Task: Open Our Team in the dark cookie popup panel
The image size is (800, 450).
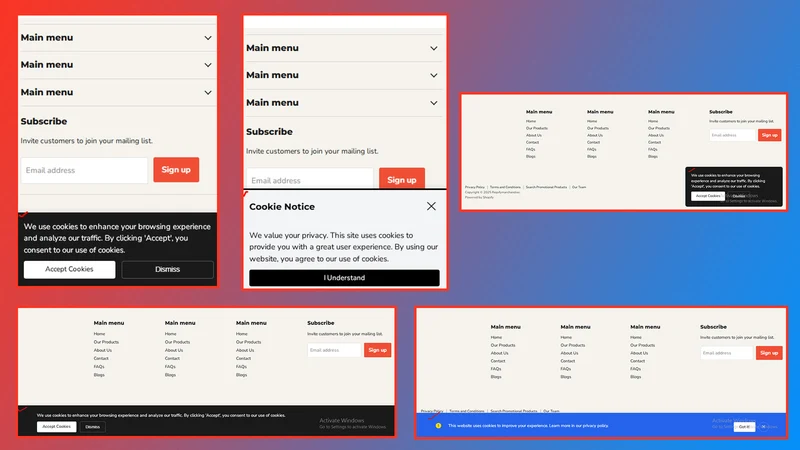Action: [579, 187]
